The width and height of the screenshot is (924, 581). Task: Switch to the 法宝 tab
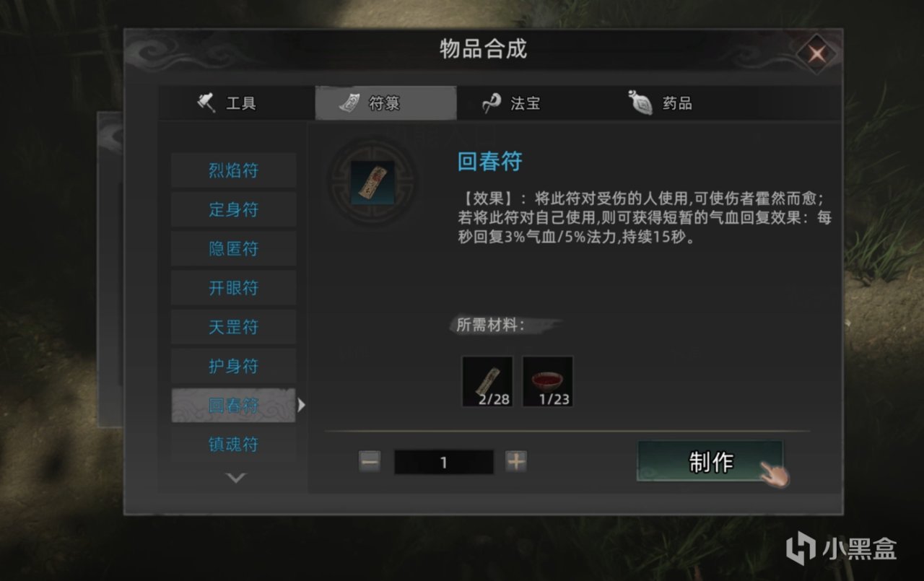512,103
